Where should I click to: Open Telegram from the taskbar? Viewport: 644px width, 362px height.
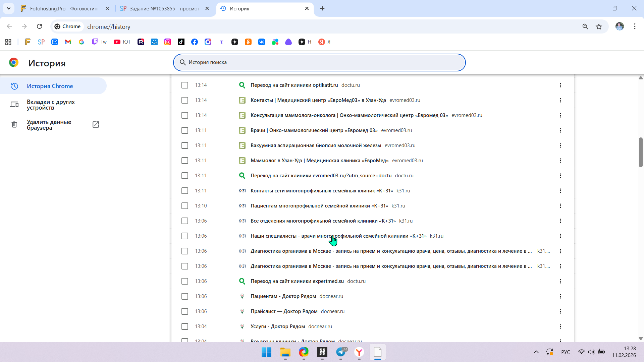point(341,352)
